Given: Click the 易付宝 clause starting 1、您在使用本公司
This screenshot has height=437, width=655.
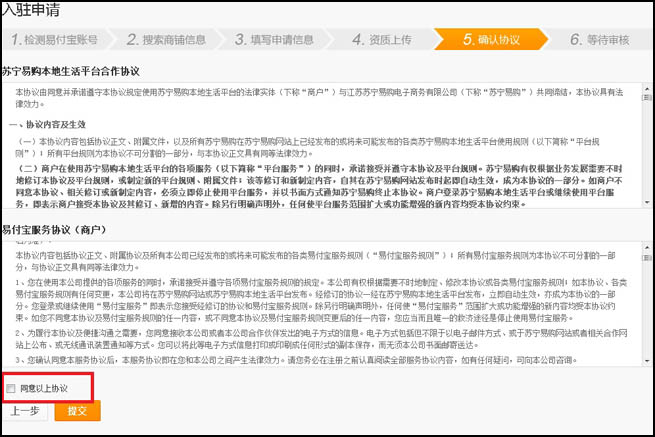Looking at the screenshot, I should pyautogui.click(x=321, y=300).
